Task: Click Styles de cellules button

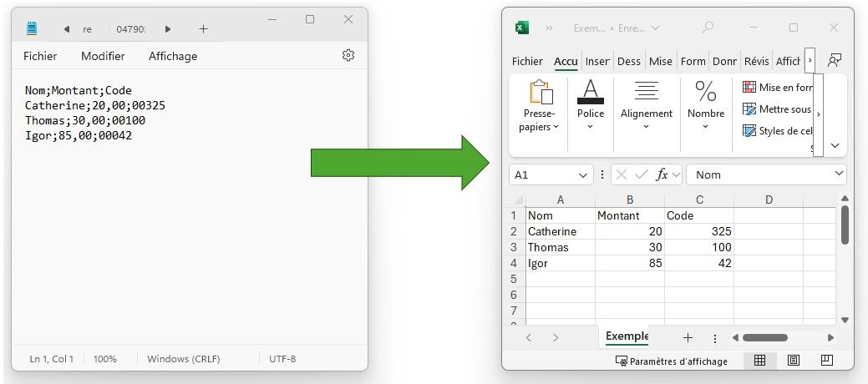Action: click(777, 131)
